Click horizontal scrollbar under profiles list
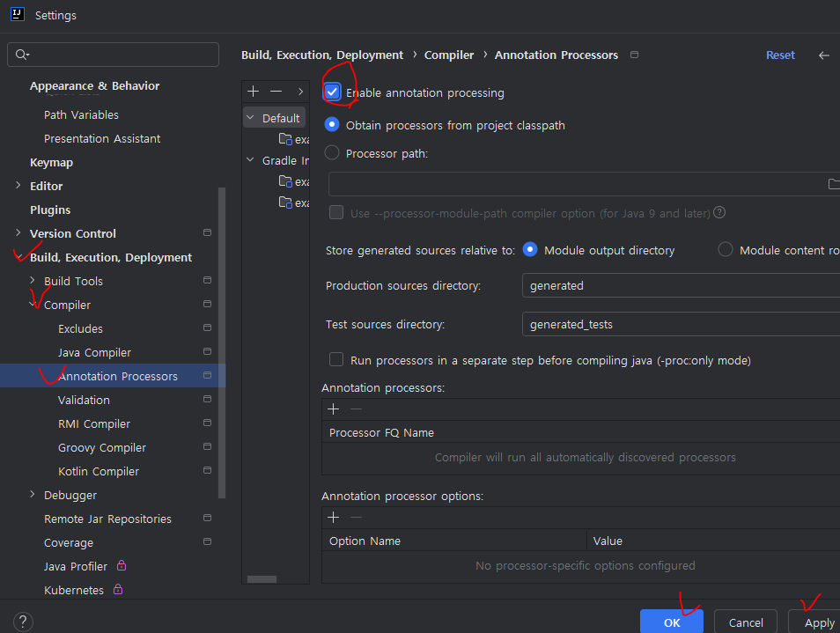Screen dimensions: 840x633 [262, 579]
